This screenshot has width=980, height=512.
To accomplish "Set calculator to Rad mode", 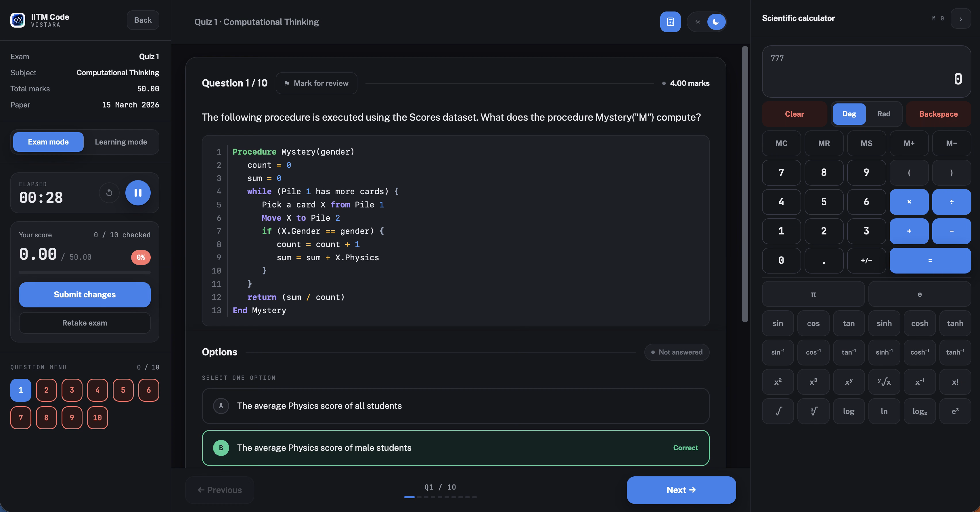I will [883, 114].
